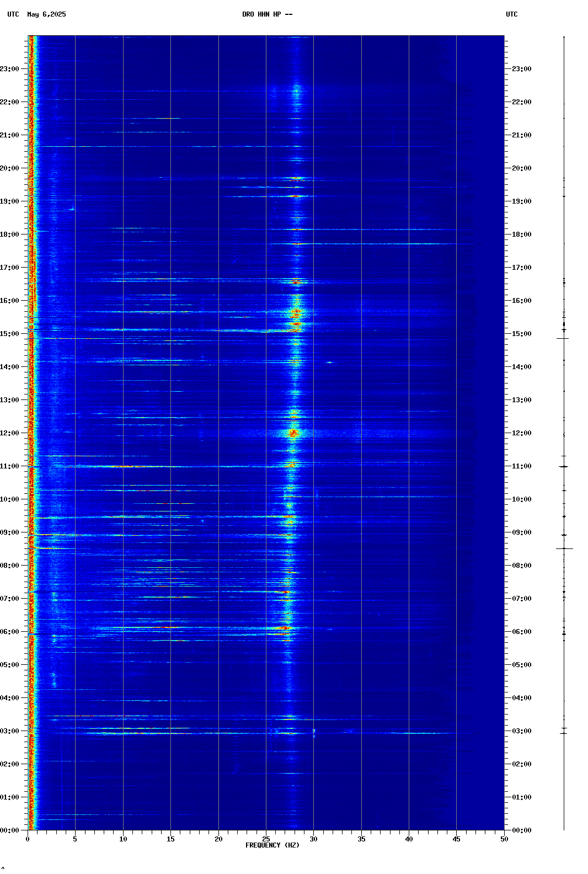Click '06:00' on the left time axis
This screenshot has height=874, width=588.
9,632
